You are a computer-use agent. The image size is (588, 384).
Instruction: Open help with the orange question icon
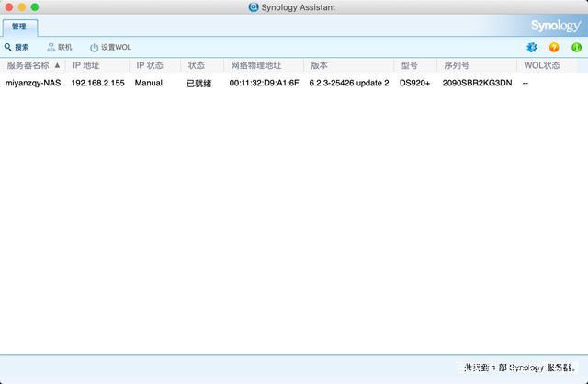click(554, 47)
